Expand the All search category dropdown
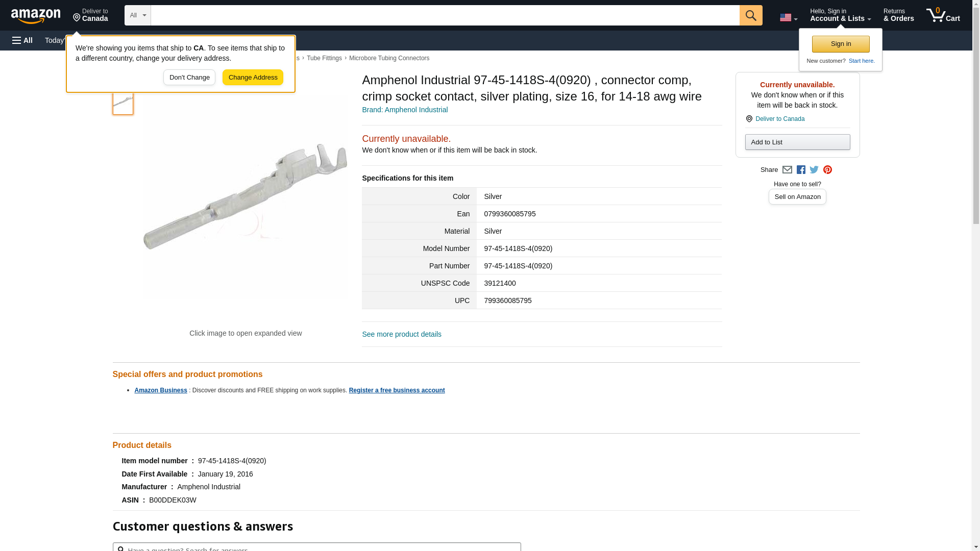 click(137, 15)
